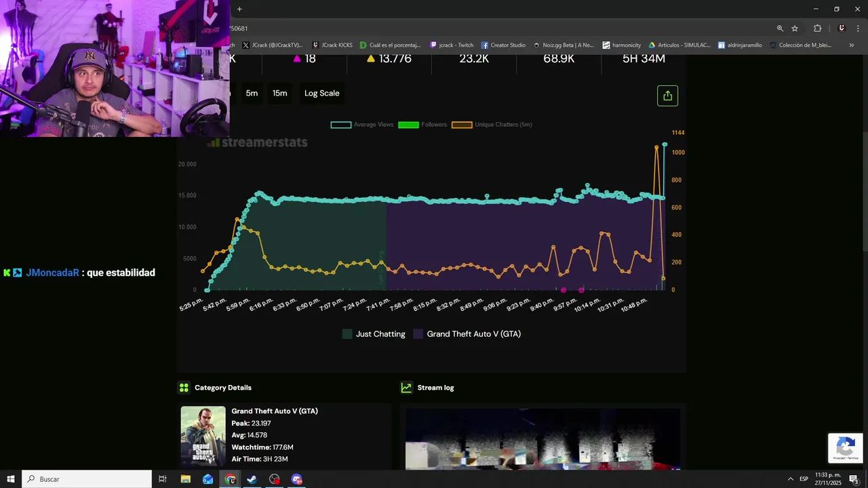This screenshot has width=868, height=488.
Task: Toggle the Log Scale button
Action: coord(321,94)
